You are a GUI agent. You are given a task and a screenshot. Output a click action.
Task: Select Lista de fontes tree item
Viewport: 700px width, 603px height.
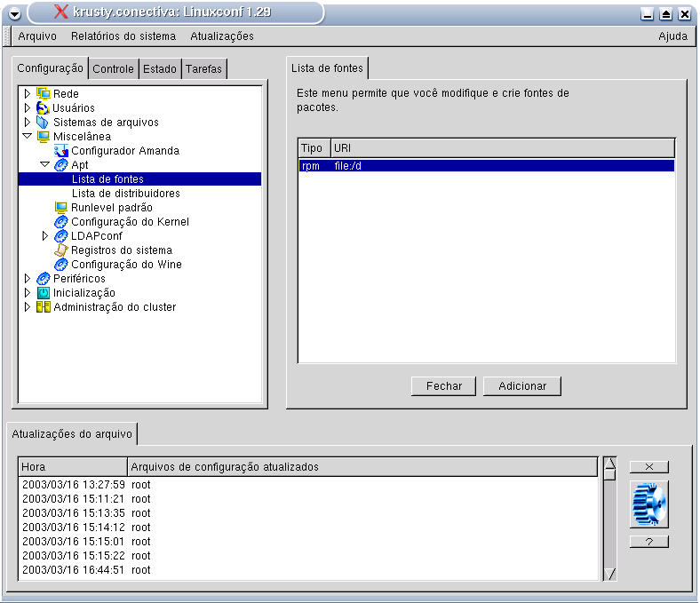(140, 179)
